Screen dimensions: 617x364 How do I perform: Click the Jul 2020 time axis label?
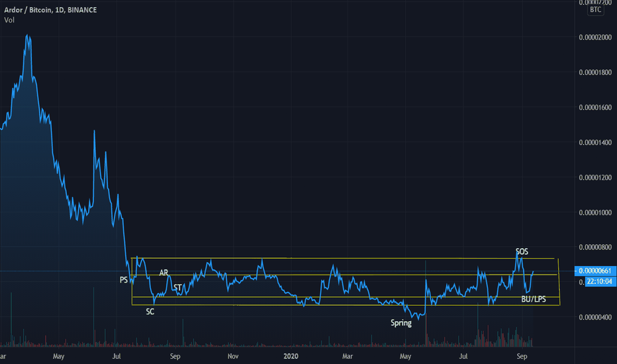[x=463, y=357]
